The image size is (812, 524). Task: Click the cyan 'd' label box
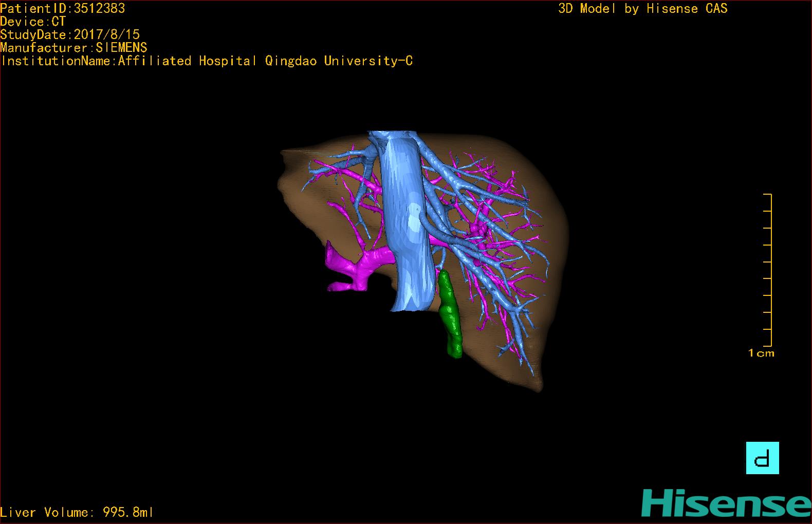[762, 458]
